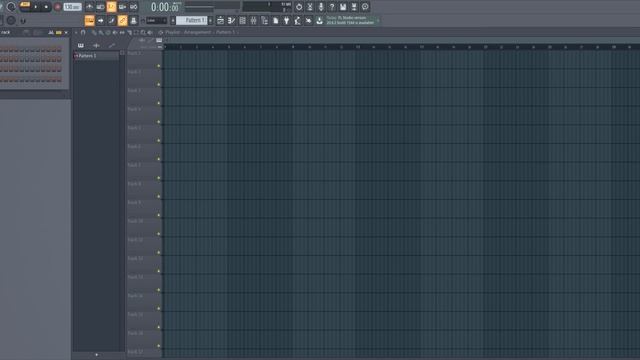Select the slice tool in the playlist toolbar
Viewport: 640px width, 360px height.
(x=129, y=32)
